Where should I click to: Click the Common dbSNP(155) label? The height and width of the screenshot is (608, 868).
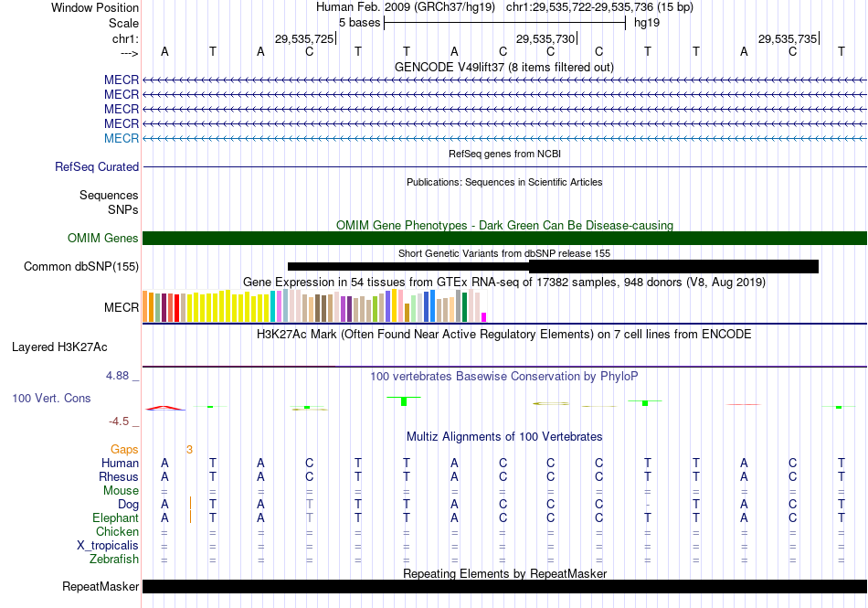pos(81,266)
